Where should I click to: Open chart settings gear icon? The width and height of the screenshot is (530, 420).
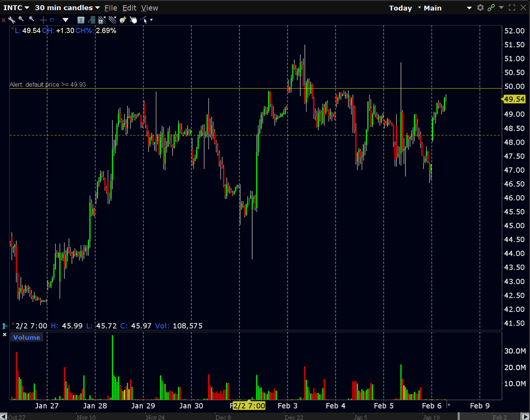click(x=481, y=8)
